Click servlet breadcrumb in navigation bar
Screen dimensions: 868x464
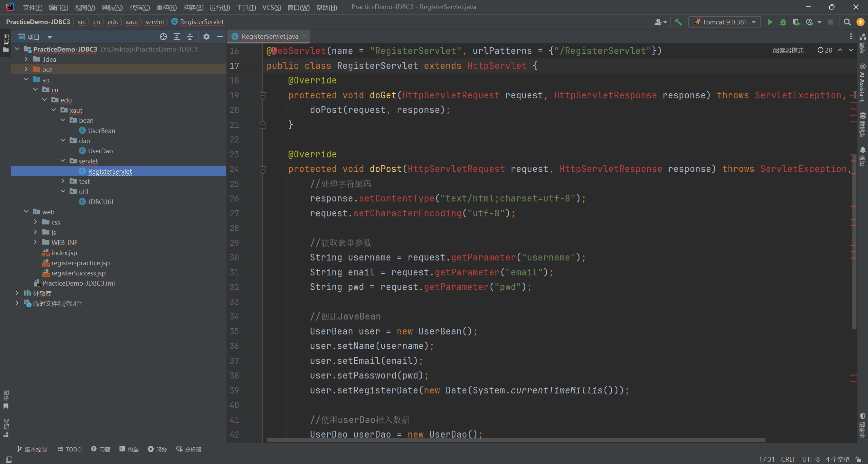pyautogui.click(x=155, y=22)
